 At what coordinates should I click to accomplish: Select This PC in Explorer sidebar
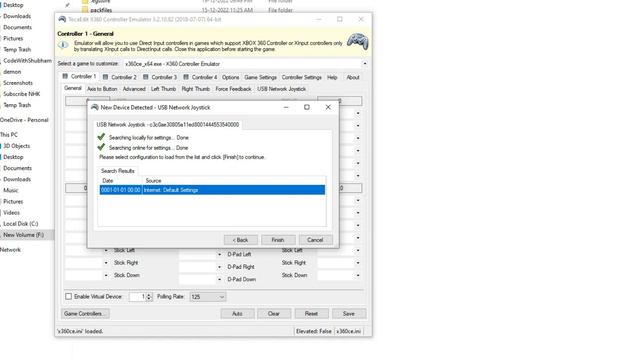pyautogui.click(x=9, y=135)
